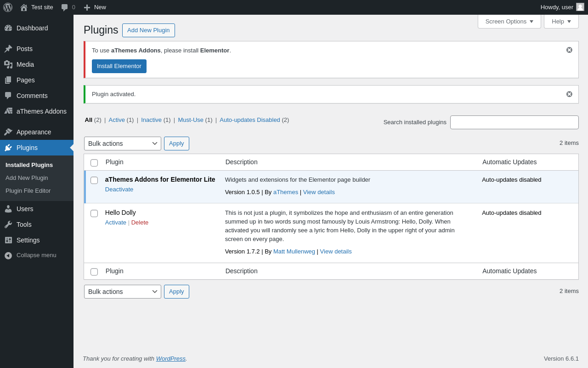Deactivate the aThemes Addons plugin
Image resolution: width=588 pixels, height=368 pixels.
click(119, 190)
